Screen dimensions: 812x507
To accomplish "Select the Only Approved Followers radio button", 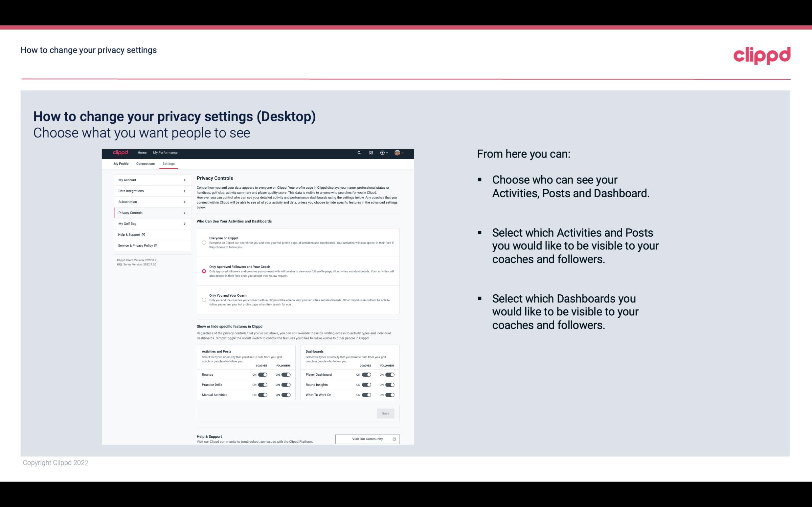I will tap(203, 271).
